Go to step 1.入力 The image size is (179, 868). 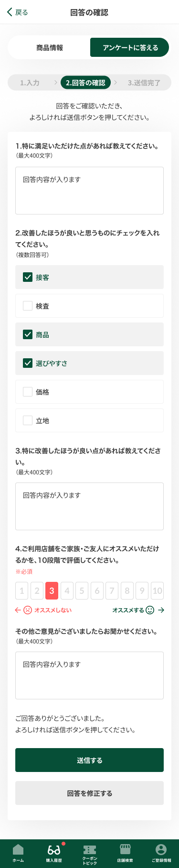pyautogui.click(x=30, y=83)
